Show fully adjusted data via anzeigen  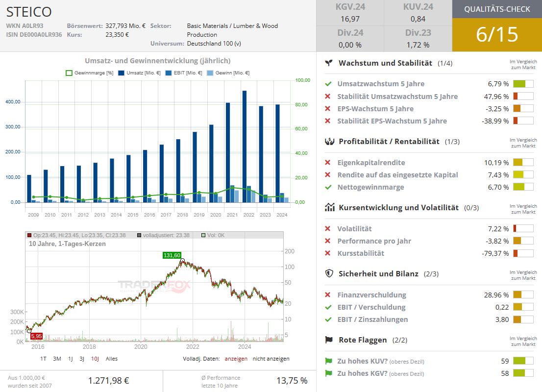236,359
